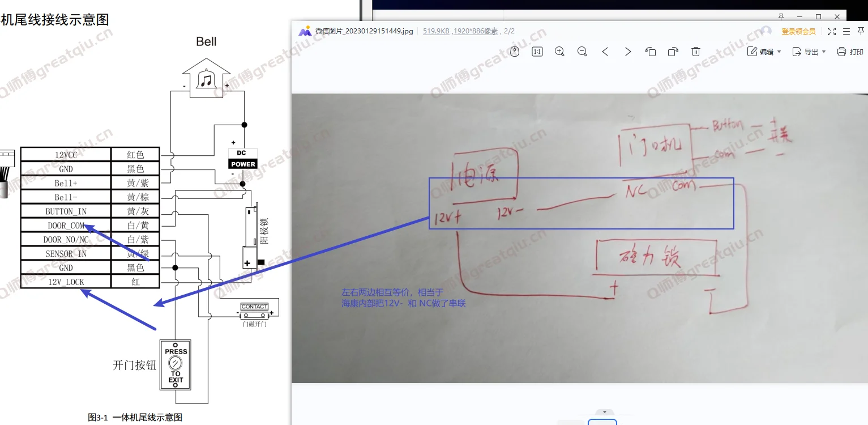Show image at 1:1 actual size
The width and height of the screenshot is (868, 425).
[x=537, y=52]
